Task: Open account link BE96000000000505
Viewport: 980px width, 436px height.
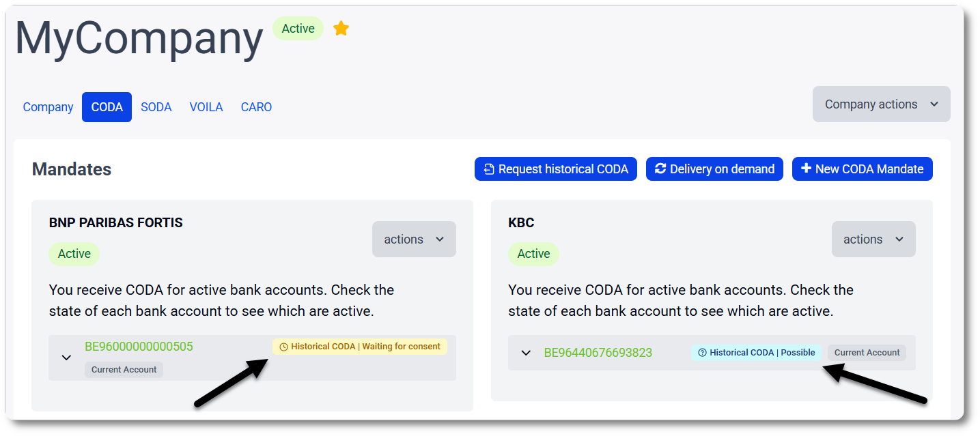Action: coord(139,347)
